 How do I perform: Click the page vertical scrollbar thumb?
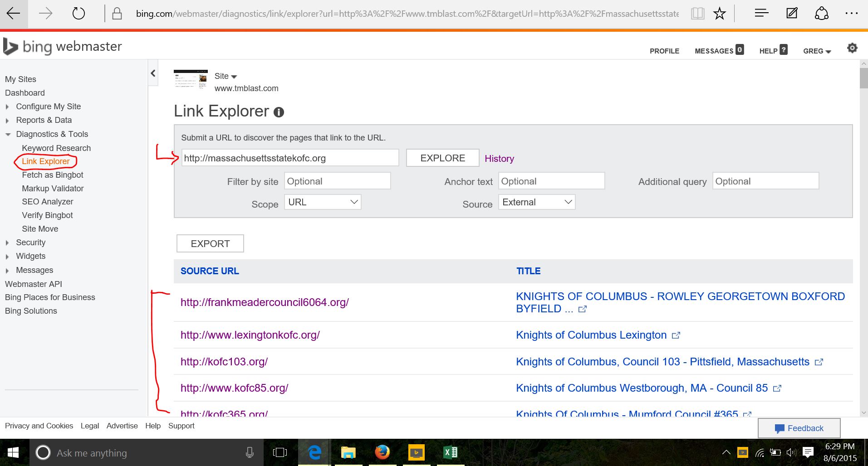coord(864,78)
